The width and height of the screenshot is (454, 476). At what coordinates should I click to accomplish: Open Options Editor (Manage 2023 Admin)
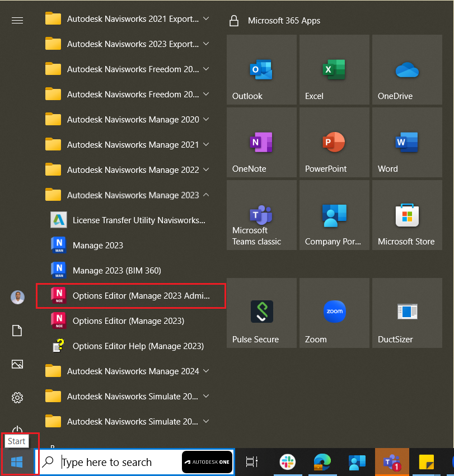[130, 296]
